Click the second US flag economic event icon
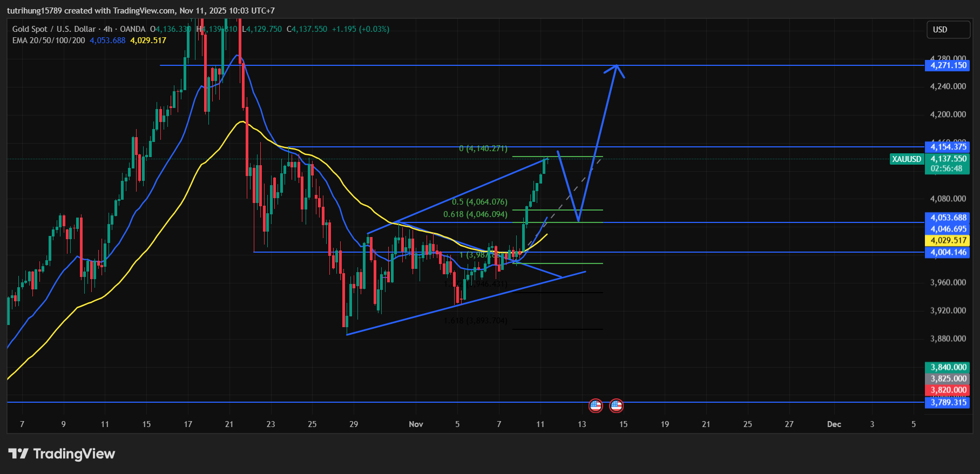Image resolution: width=980 pixels, height=474 pixels. (x=616, y=405)
